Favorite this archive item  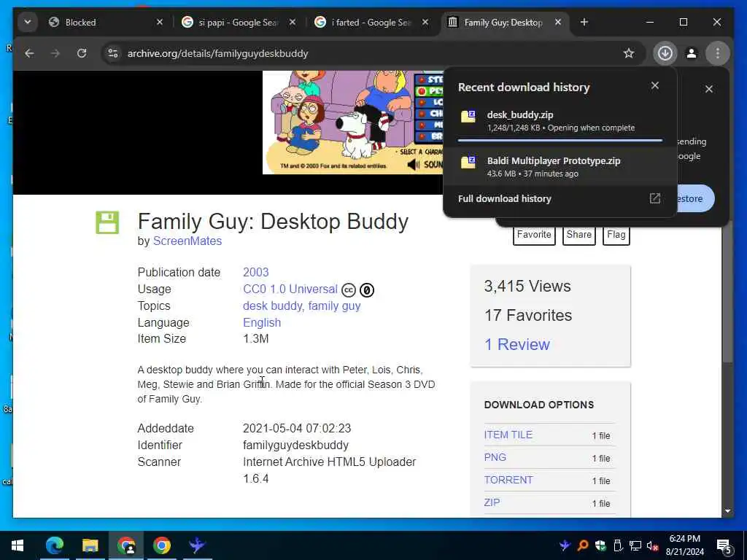[534, 235]
